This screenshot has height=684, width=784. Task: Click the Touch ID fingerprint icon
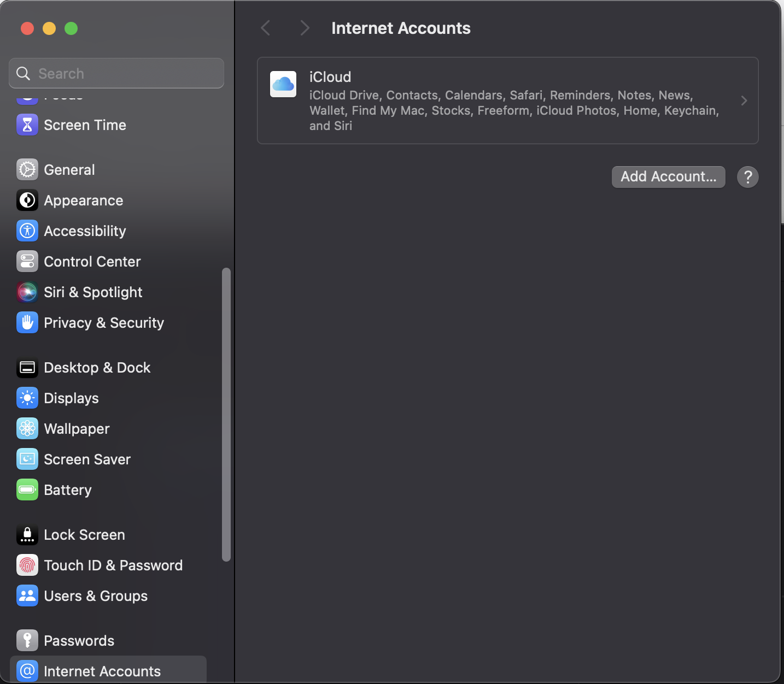pyautogui.click(x=27, y=565)
